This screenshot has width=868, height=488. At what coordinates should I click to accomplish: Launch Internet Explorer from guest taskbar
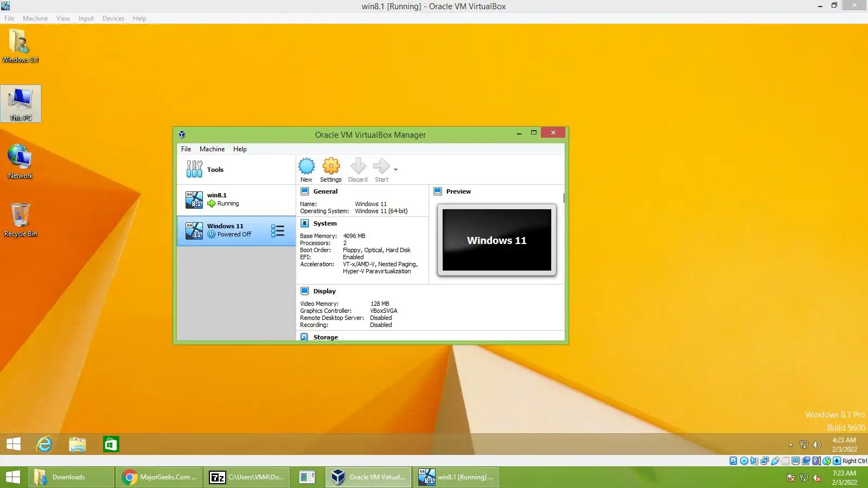click(x=44, y=444)
